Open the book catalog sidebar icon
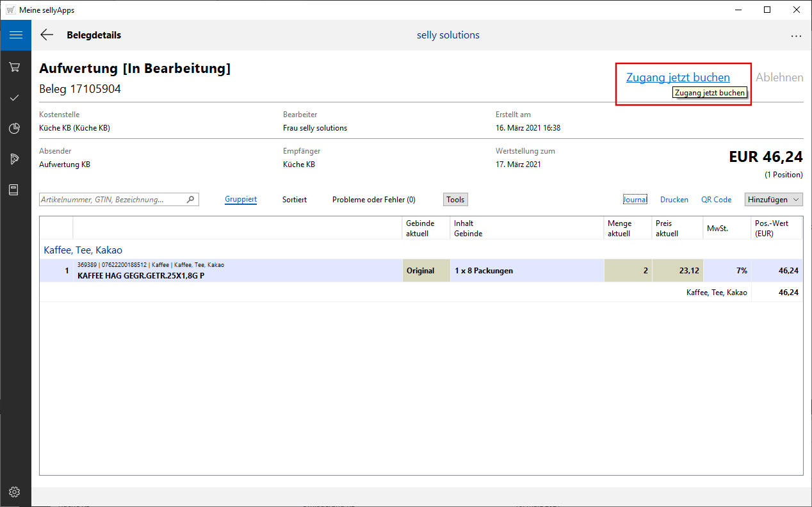 pyautogui.click(x=15, y=190)
